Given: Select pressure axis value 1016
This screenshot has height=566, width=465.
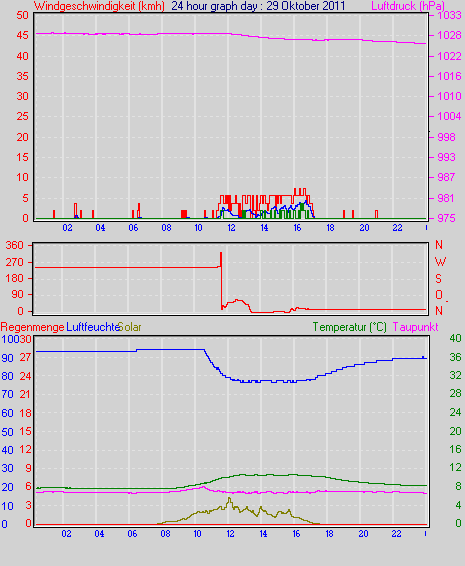Looking at the screenshot, I should (449, 76).
